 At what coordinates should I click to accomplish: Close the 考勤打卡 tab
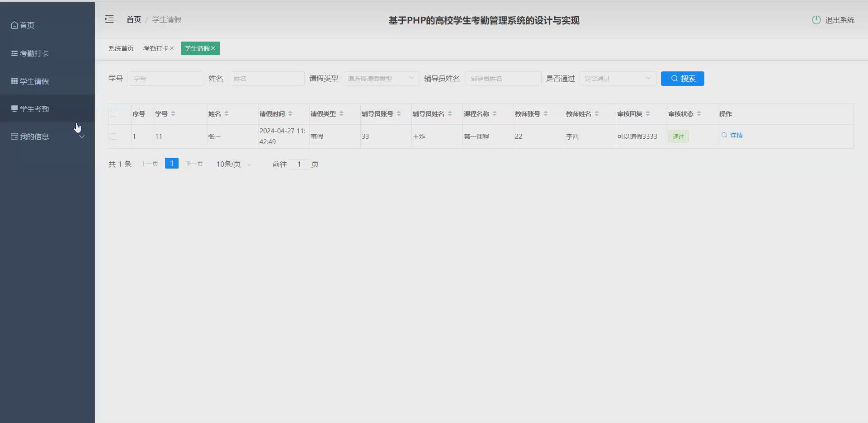tap(172, 48)
